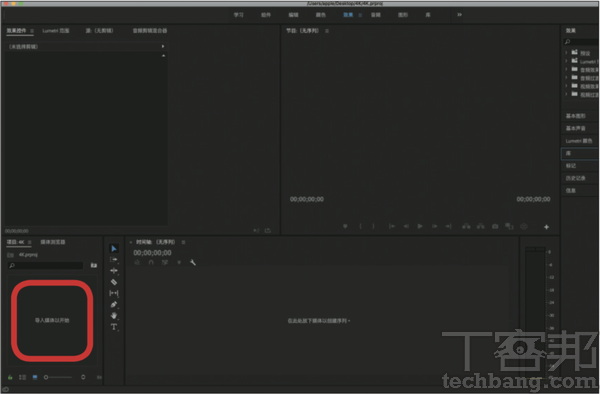The width and height of the screenshot is (600, 394).
Task: Open the Program monitor button editor plus
Action: click(x=546, y=227)
